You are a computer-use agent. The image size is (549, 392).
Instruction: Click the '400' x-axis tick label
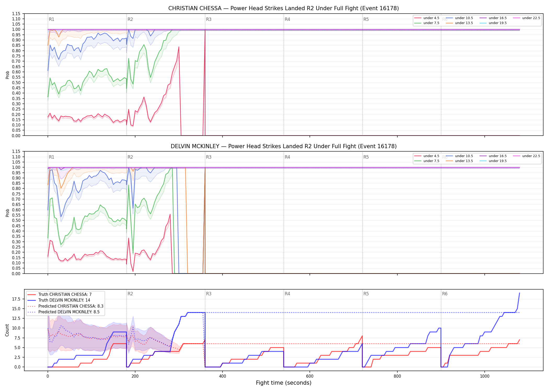click(x=222, y=376)
